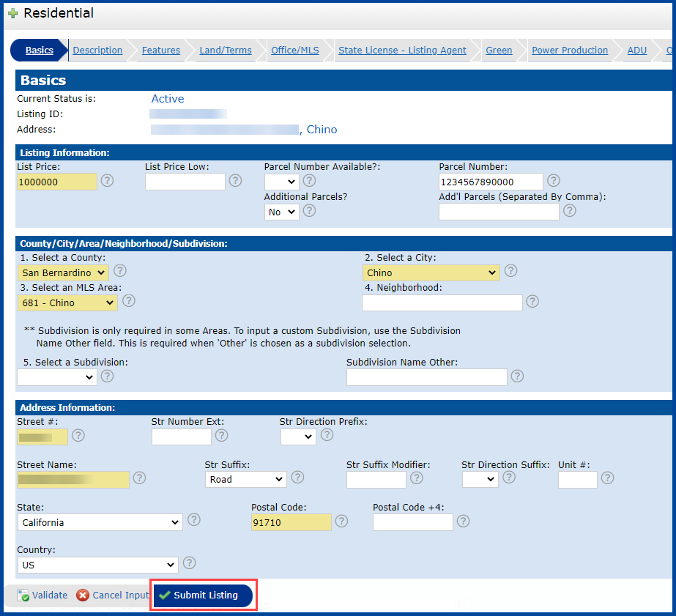Image resolution: width=676 pixels, height=616 pixels.
Task: Expand the State dropdown showing California
Action: [x=100, y=522]
